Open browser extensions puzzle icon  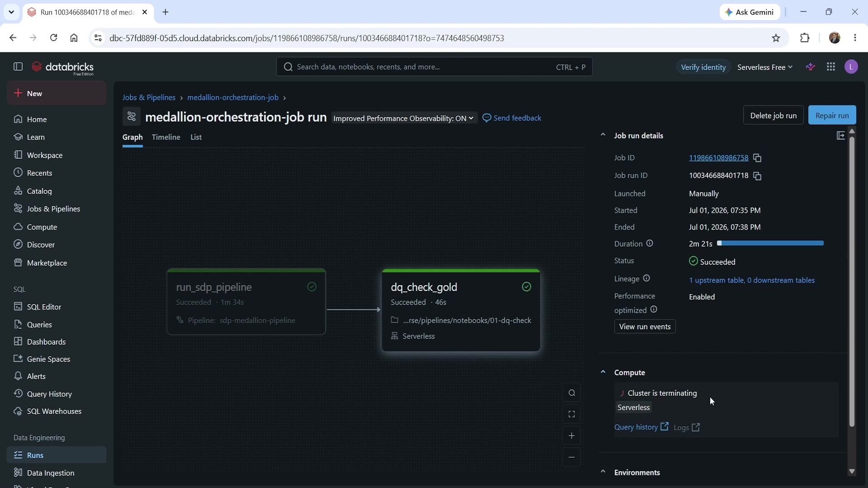pyautogui.click(x=805, y=38)
